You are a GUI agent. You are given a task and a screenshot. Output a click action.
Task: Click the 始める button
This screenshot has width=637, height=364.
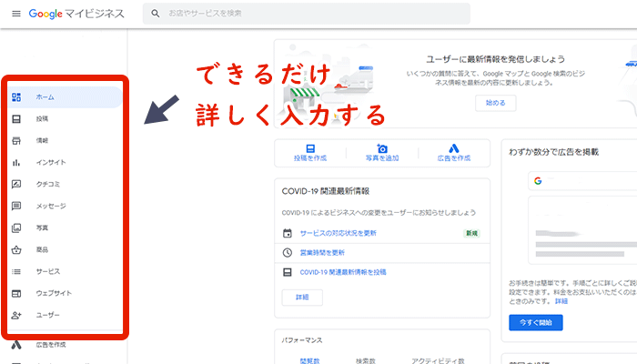click(x=496, y=103)
